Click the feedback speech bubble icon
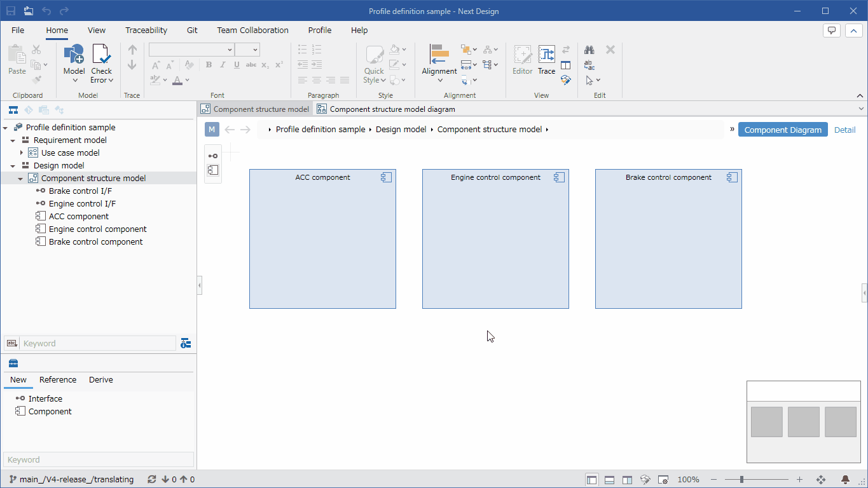The image size is (868, 488). (x=832, y=30)
